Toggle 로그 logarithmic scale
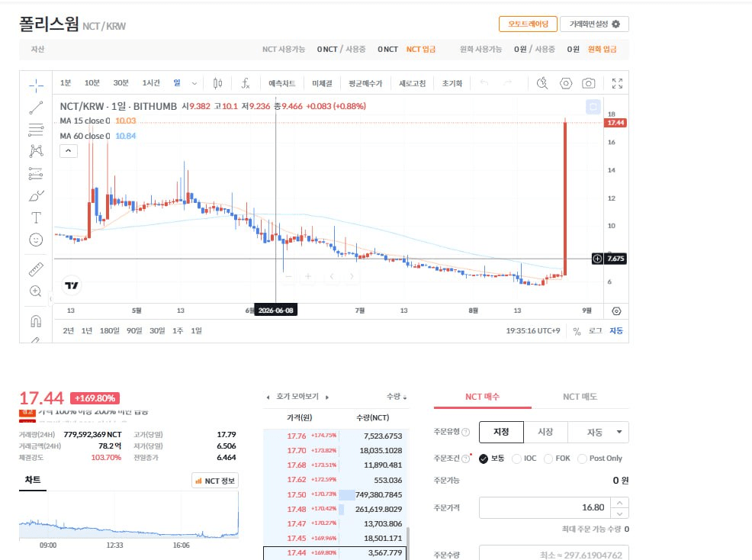752x560 pixels. pyautogui.click(x=595, y=330)
